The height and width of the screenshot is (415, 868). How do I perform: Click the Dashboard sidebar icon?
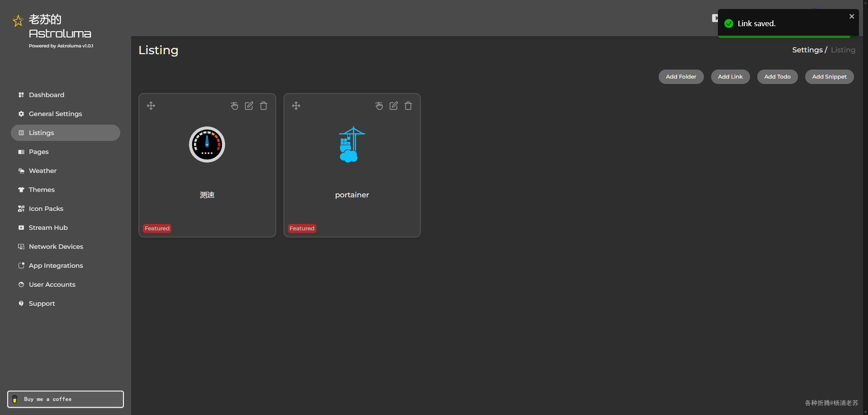(x=21, y=95)
